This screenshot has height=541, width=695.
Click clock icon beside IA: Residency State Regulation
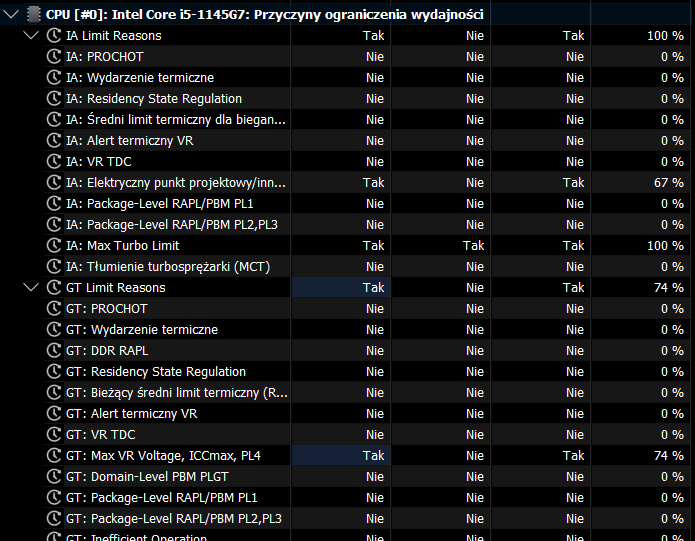[54, 98]
